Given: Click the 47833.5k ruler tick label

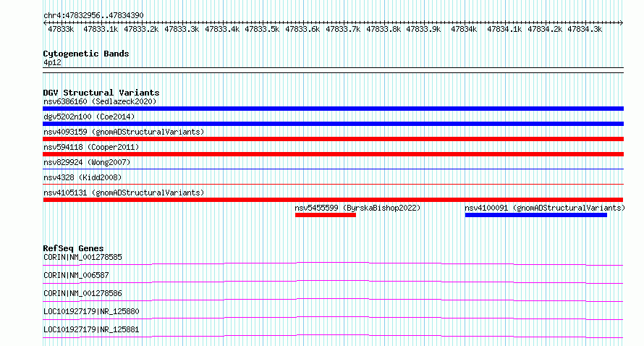Looking at the screenshot, I should point(262,29).
